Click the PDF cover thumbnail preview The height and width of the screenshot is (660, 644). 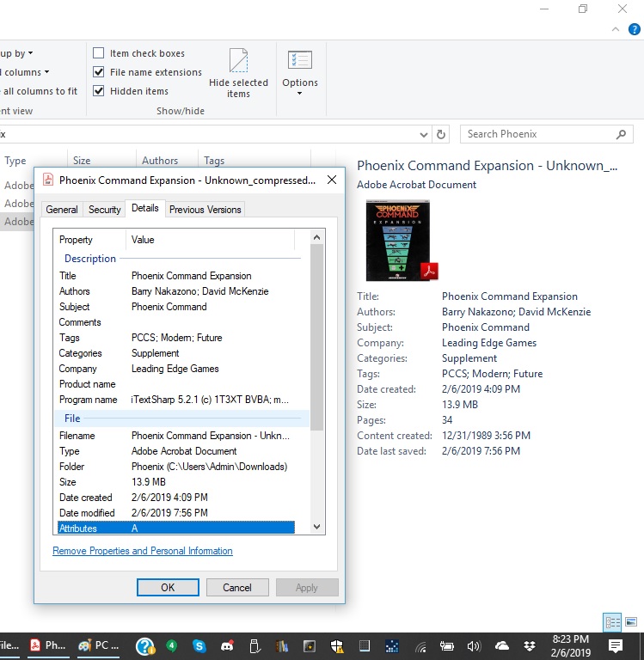point(398,241)
